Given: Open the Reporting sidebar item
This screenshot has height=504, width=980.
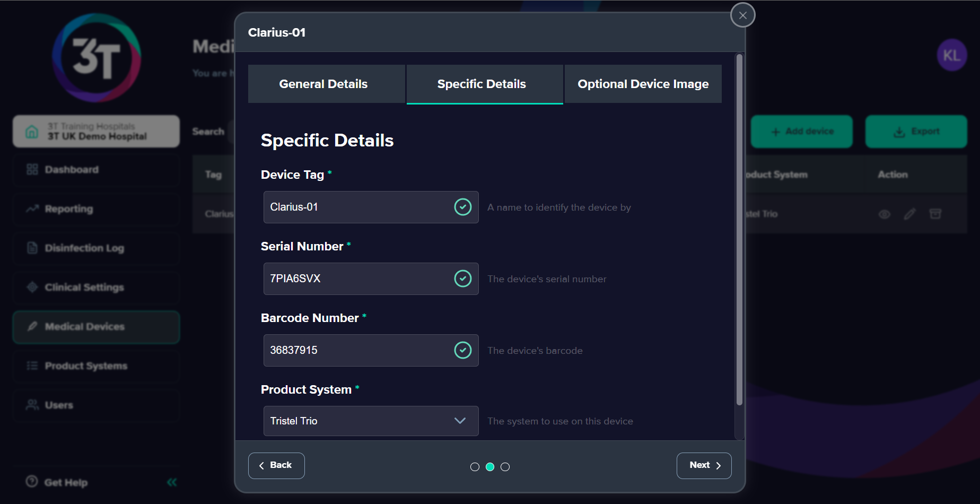Looking at the screenshot, I should point(96,209).
